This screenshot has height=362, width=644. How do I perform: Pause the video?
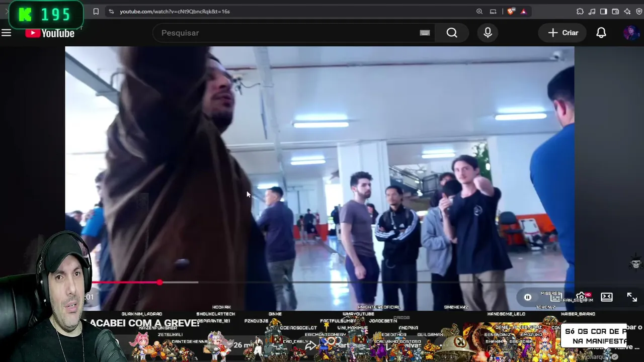click(528, 298)
